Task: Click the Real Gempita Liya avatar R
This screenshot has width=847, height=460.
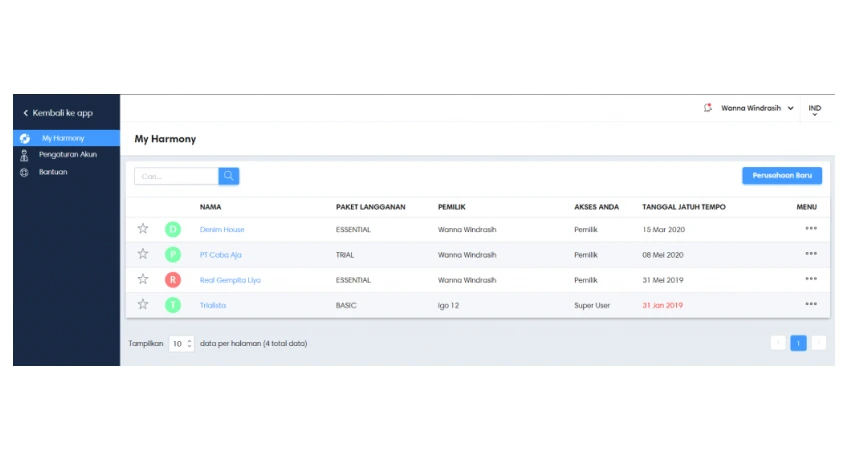Action: coord(173,280)
